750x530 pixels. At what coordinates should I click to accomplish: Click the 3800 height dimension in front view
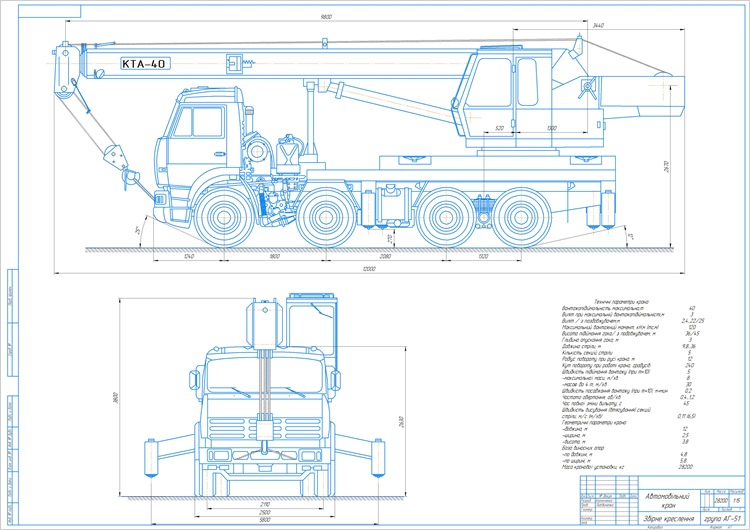pyautogui.click(x=115, y=398)
